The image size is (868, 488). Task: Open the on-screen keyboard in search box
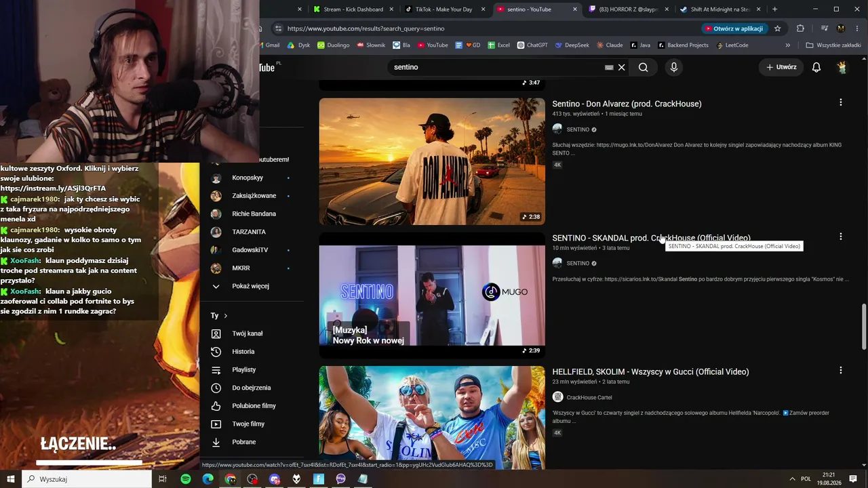(609, 67)
